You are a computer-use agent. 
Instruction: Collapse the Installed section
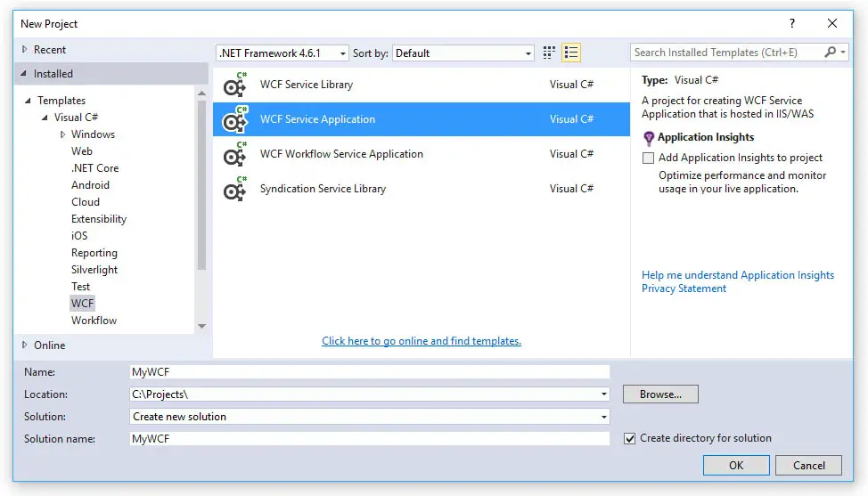(24, 73)
